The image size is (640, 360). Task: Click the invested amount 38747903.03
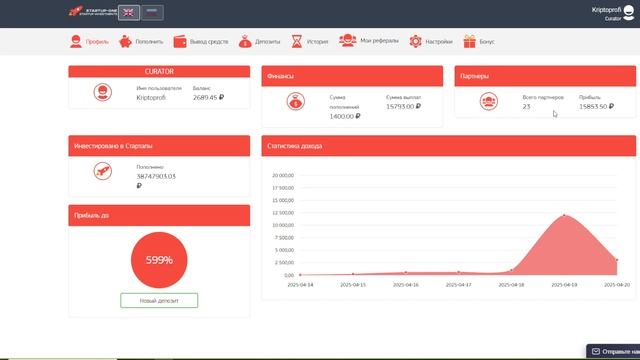(156, 176)
